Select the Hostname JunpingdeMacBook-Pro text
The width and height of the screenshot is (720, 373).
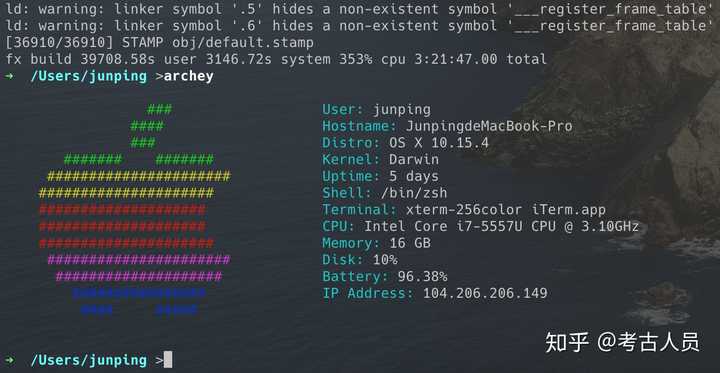click(447, 126)
